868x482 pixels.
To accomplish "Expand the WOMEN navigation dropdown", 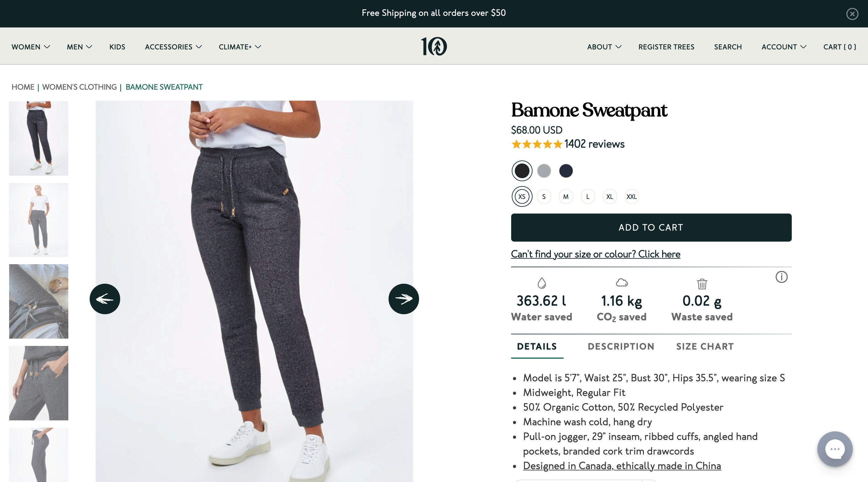I will (x=30, y=47).
